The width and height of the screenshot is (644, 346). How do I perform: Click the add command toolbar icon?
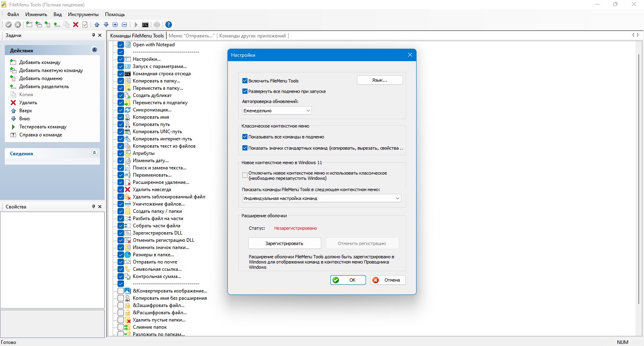pos(29,25)
